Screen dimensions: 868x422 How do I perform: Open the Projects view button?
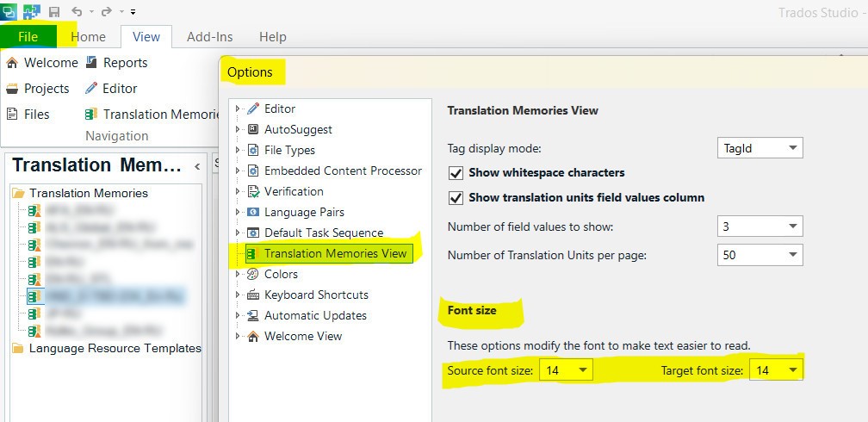38,89
